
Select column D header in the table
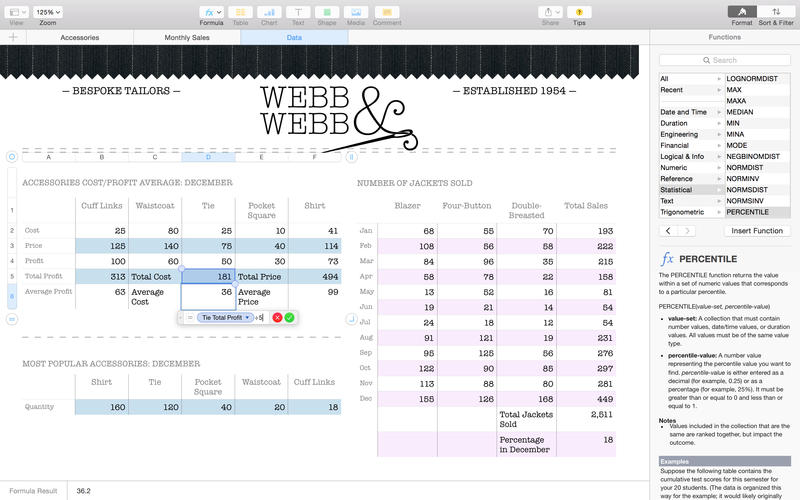tap(208, 157)
